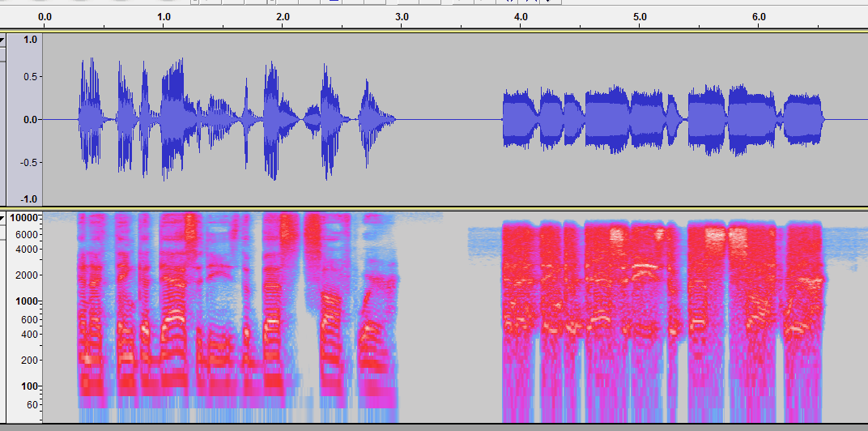Screen dimensions: 868x431
Task: Click the 2.0 second mark on the timeline ruler
Action: pos(283,17)
